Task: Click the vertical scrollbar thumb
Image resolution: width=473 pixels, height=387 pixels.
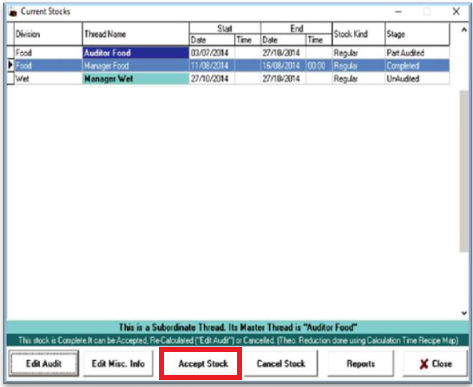Action: point(464,171)
